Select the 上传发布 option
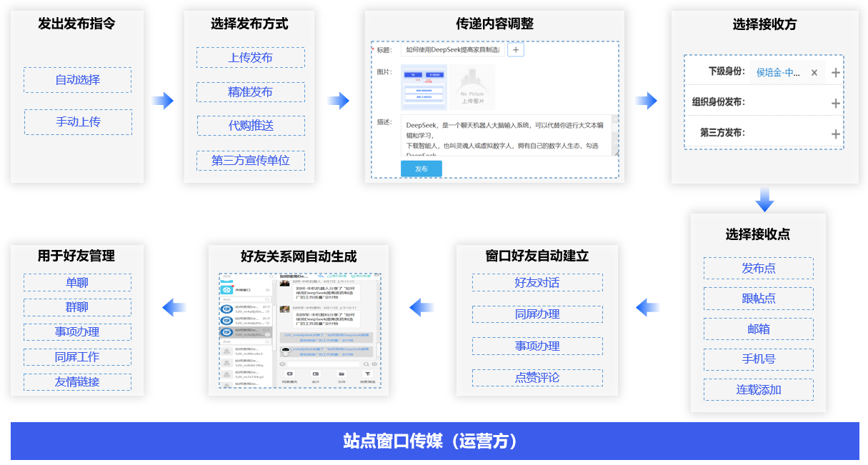 point(250,58)
